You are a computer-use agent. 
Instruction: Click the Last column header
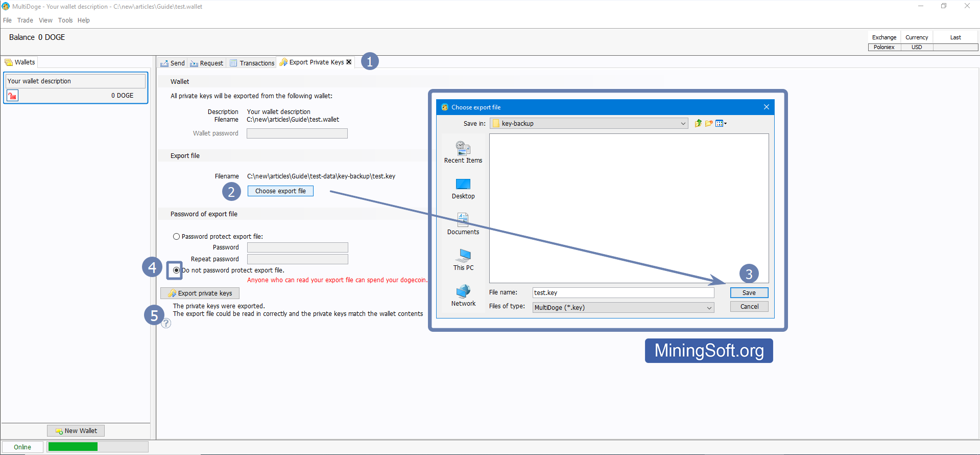(x=955, y=37)
